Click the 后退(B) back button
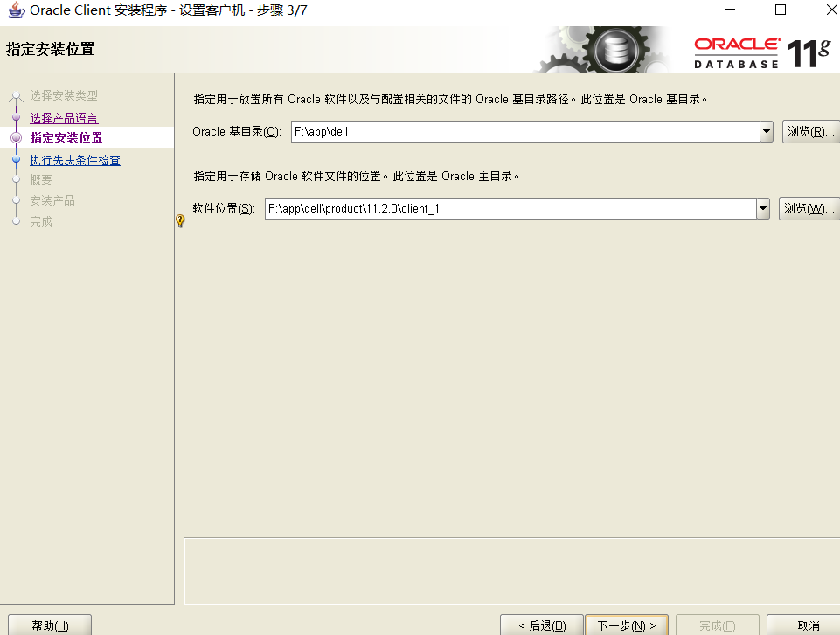 (542, 625)
